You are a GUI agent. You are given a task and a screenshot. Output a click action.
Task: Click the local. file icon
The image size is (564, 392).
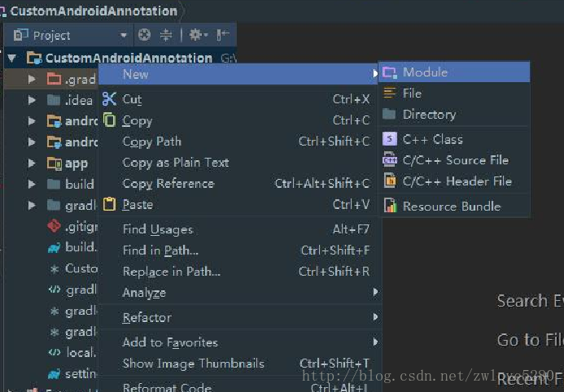(55, 352)
